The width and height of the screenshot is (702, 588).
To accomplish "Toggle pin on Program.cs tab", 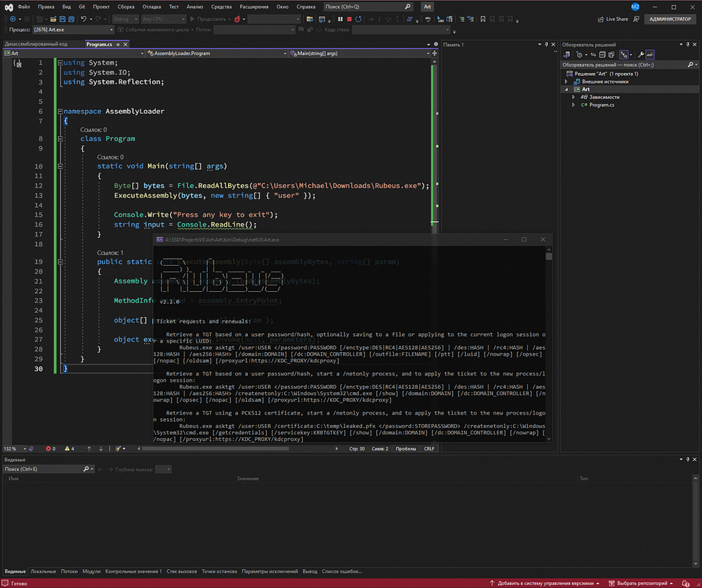I will [x=119, y=44].
